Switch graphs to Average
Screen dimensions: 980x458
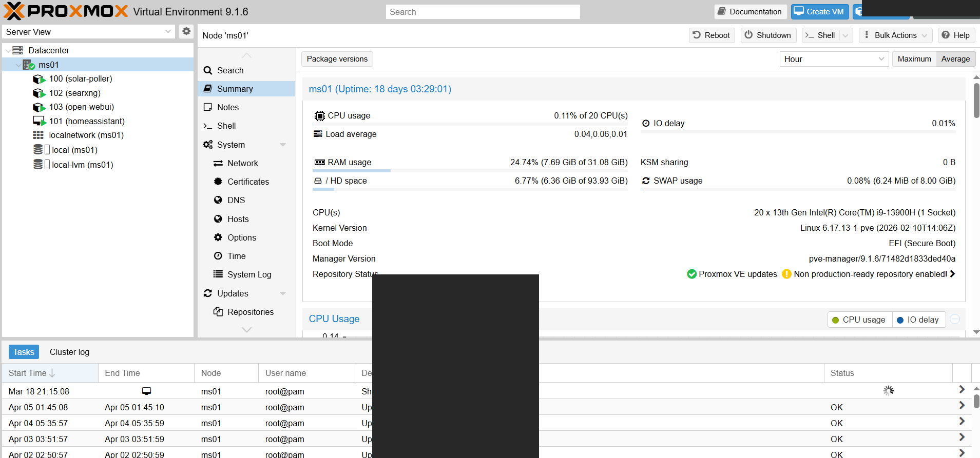(955, 59)
